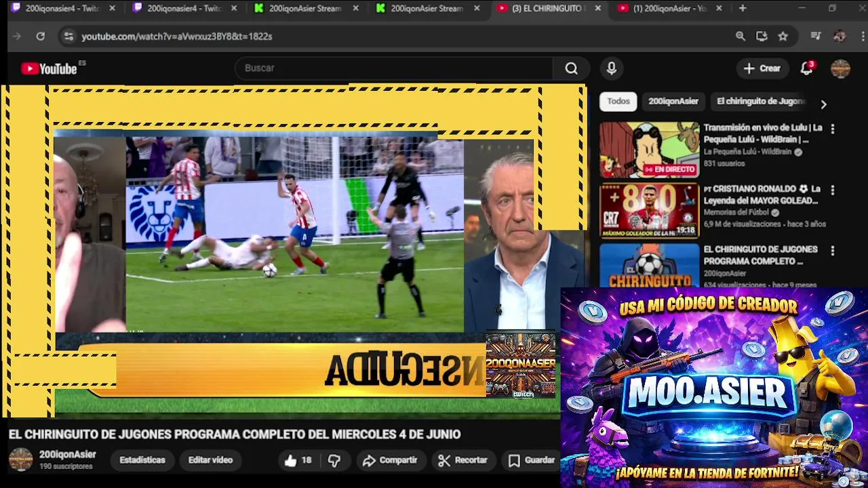Click Compartir to share the video

tap(390, 460)
